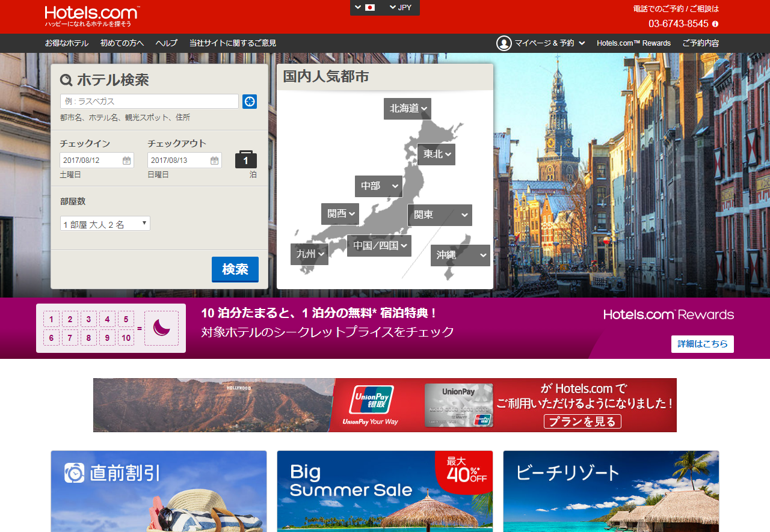770x532 pixels.
Task: Expand 沖縄 region dropdown
Action: (x=460, y=255)
